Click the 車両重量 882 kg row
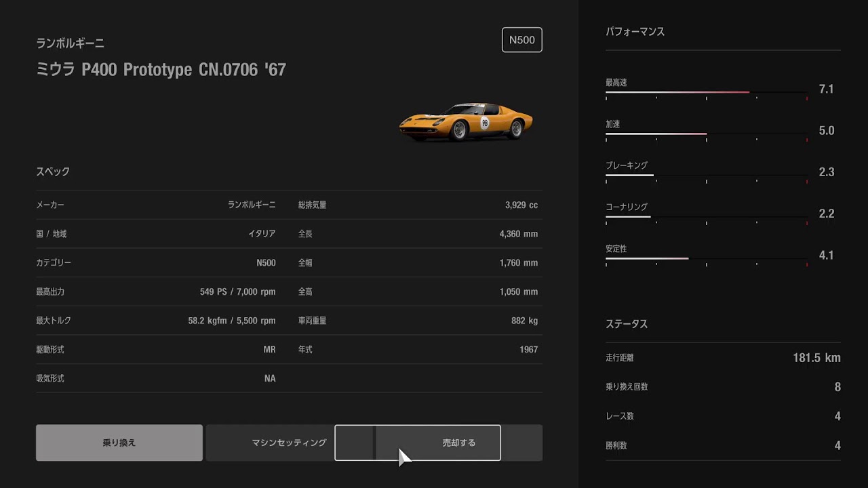The image size is (868, 488). [x=418, y=321]
